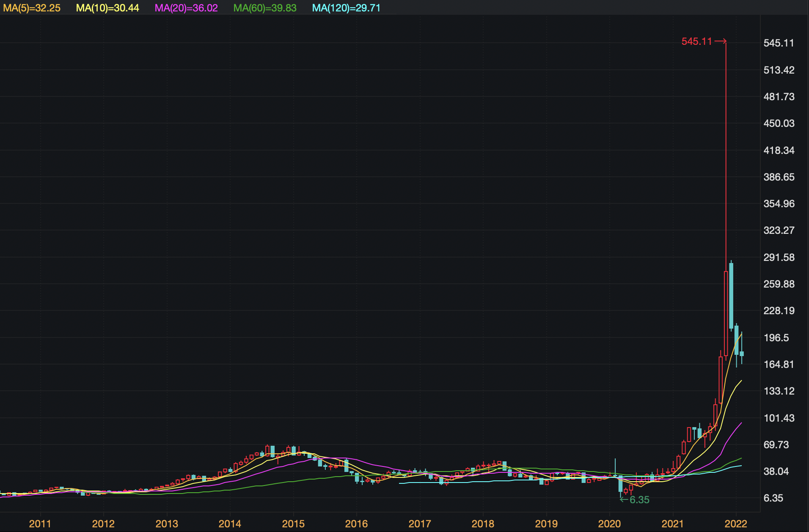Select the 2015 year label on time axis
Image resolution: width=809 pixels, height=532 pixels.
293,524
